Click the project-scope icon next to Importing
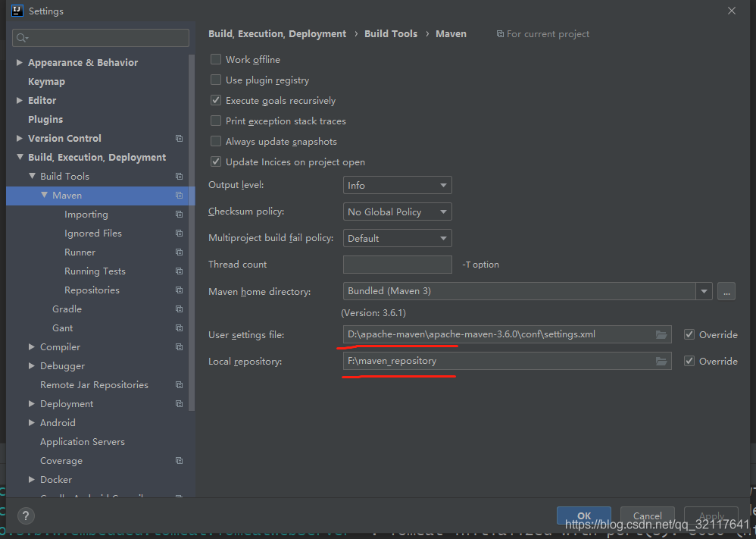Screen dimensions: 756x539 pyautogui.click(x=179, y=214)
